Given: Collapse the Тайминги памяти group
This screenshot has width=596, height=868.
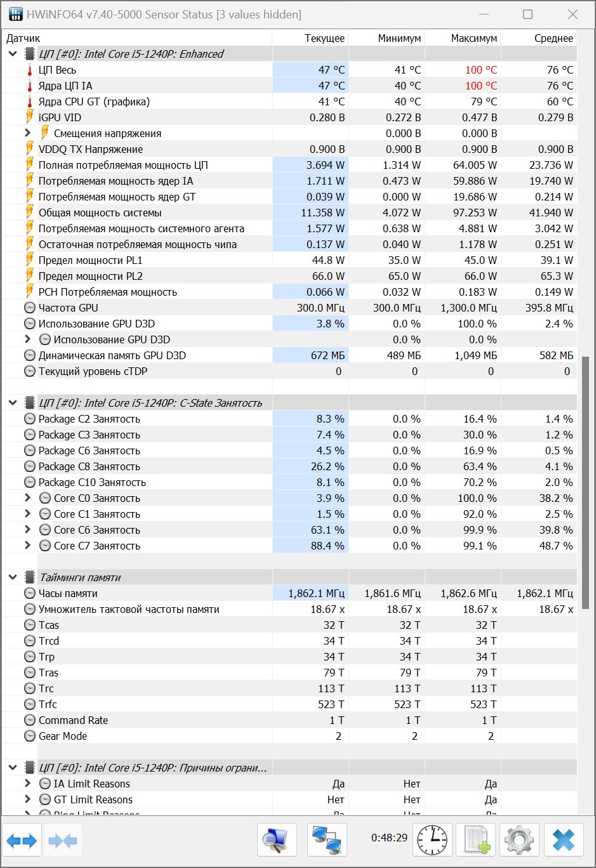Looking at the screenshot, I should (13, 577).
